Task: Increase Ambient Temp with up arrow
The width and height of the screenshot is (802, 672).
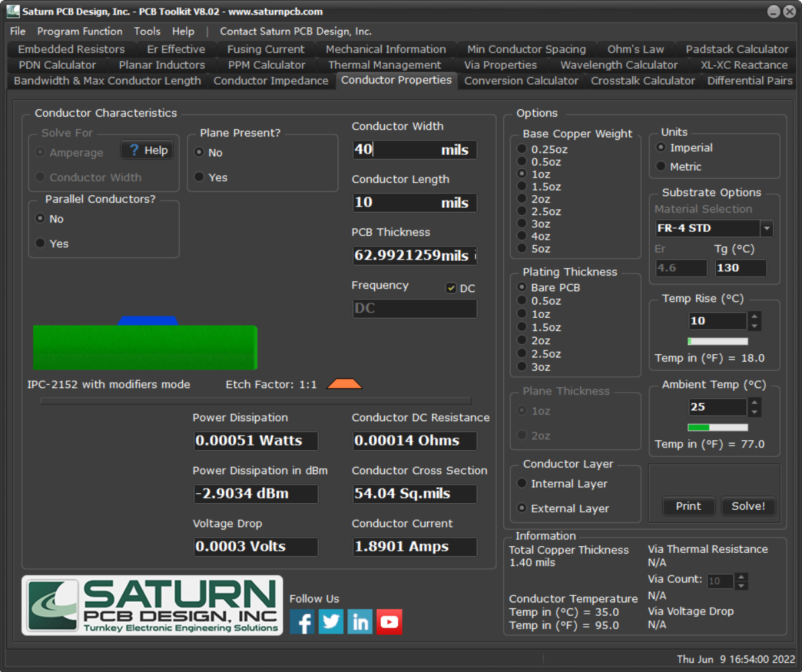Action: [x=754, y=403]
